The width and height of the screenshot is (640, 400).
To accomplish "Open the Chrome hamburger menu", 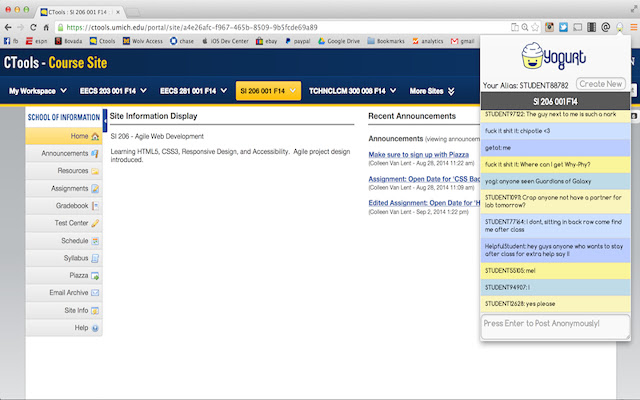I will click(633, 27).
